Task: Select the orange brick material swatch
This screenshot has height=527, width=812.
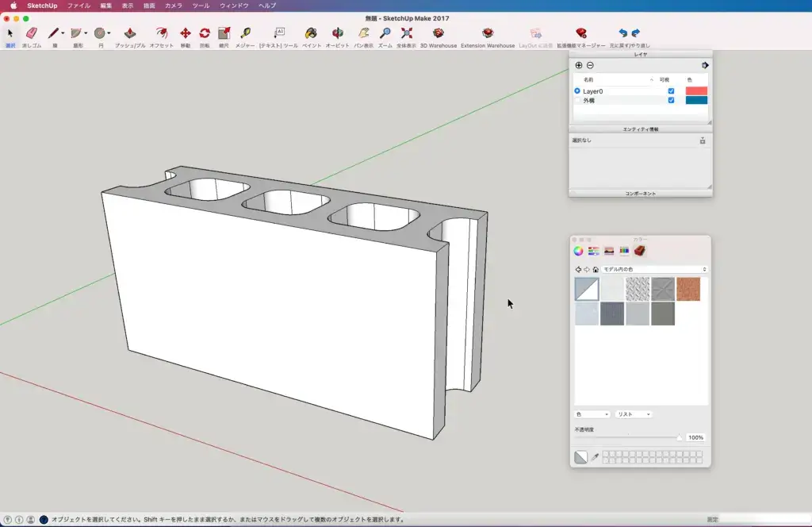Action: 688,289
